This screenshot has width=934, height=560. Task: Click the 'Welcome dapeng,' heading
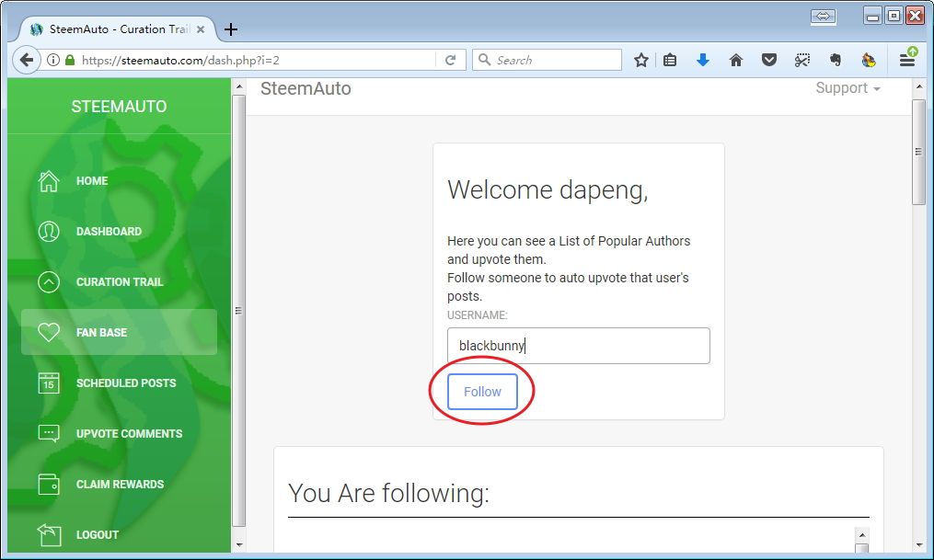(548, 189)
